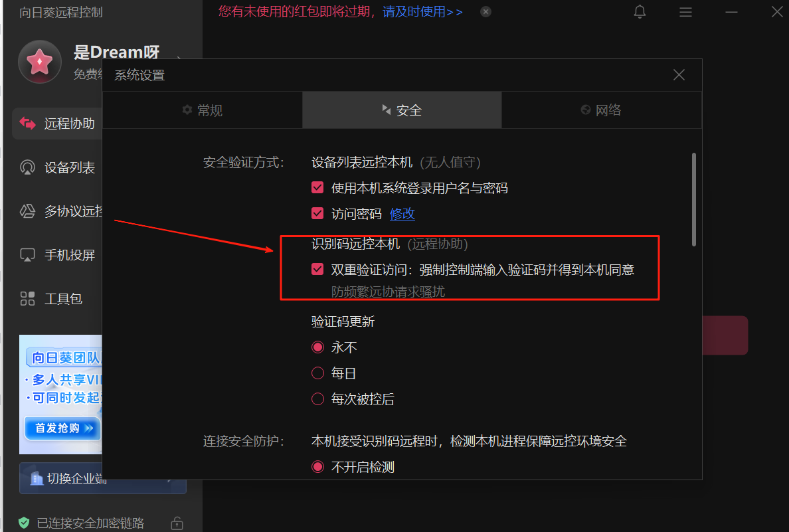Viewport: 789px width, 532px height.
Task: Click the 手机投屏 screen icon
Action: (x=27, y=254)
